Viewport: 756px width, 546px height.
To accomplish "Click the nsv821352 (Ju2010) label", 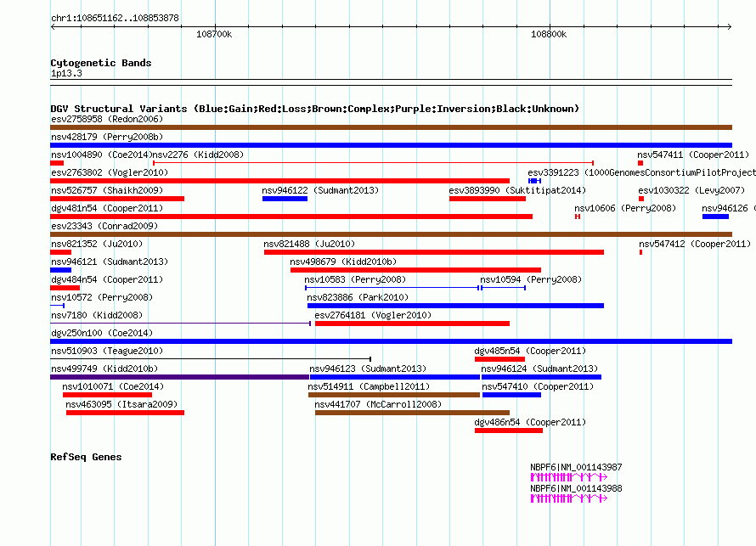I will coord(97,244).
